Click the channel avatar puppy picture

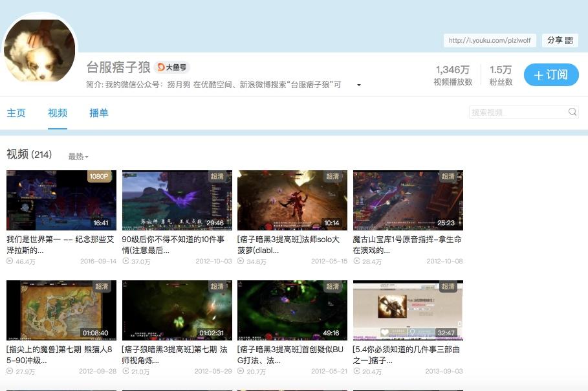pos(39,50)
